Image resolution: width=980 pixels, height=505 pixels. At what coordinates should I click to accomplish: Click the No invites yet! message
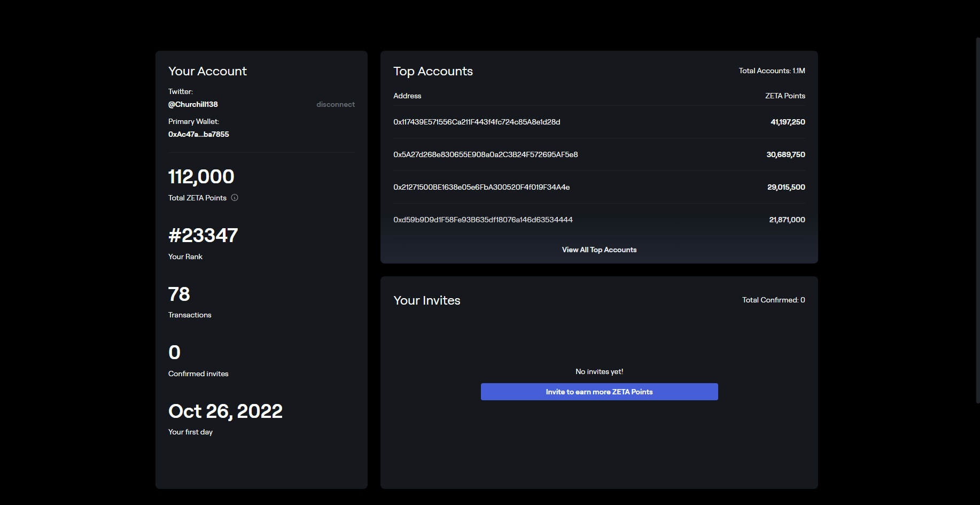point(599,371)
